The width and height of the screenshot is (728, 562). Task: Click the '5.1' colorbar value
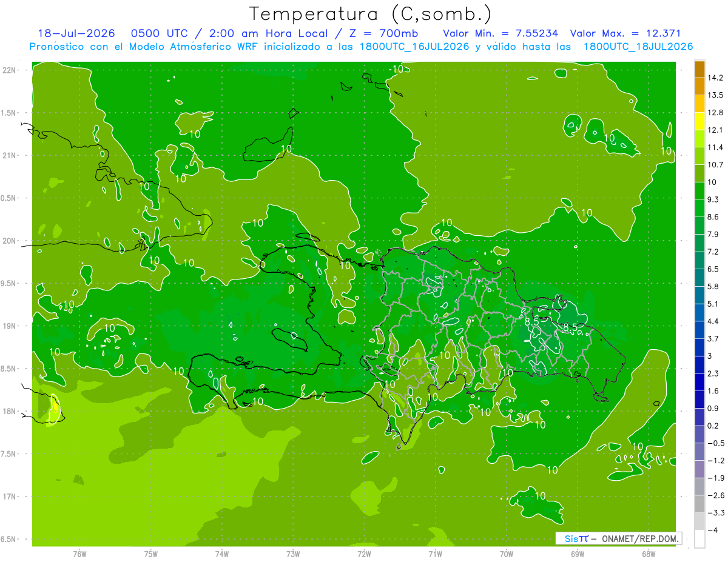click(x=713, y=304)
